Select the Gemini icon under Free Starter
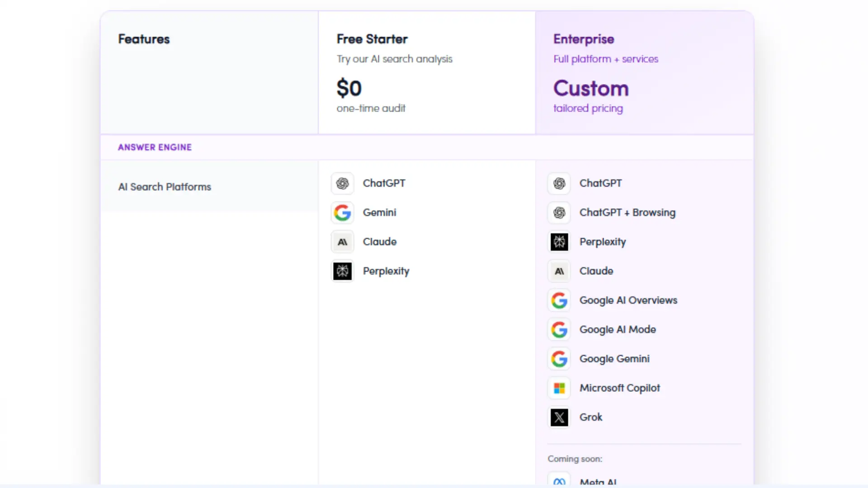Viewport: 868px width, 488px height. pos(342,212)
